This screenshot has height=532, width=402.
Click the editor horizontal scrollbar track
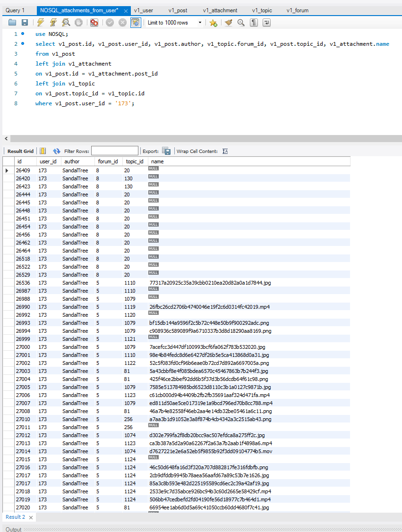tap(203, 139)
